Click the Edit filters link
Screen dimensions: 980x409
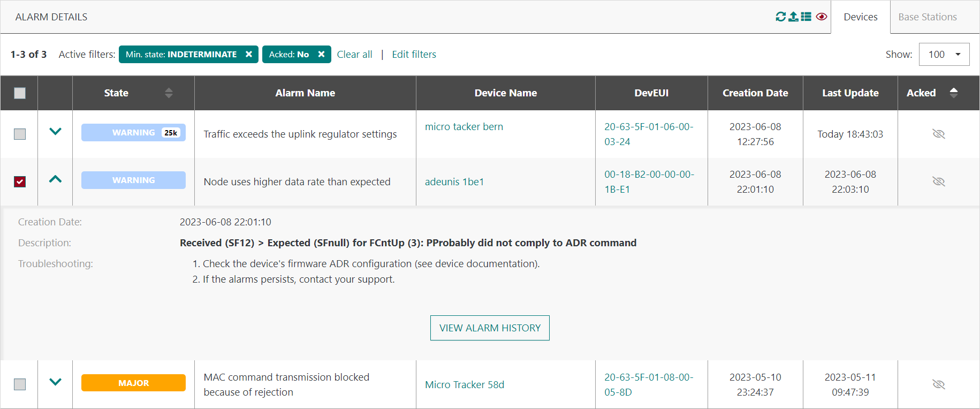point(414,55)
